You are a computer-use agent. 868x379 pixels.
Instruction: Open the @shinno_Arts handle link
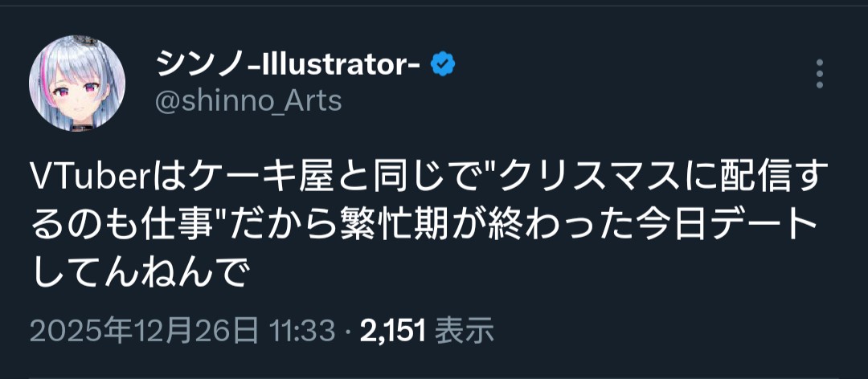pos(246,101)
